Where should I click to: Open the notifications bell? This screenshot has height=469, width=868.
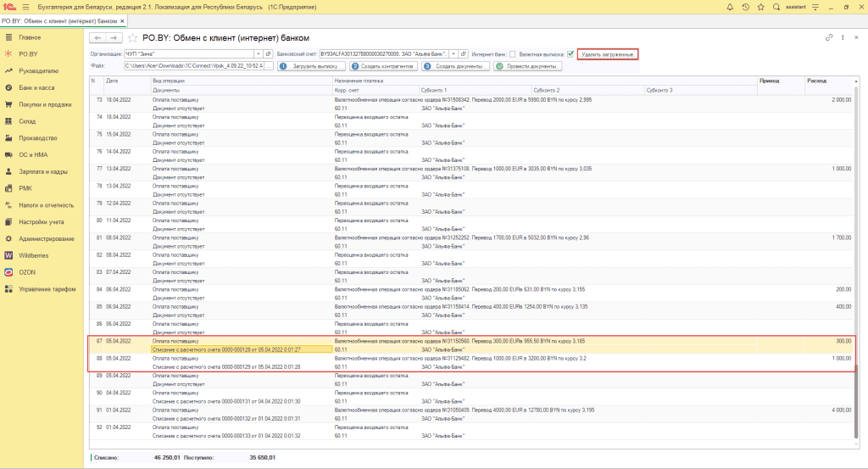pos(731,7)
